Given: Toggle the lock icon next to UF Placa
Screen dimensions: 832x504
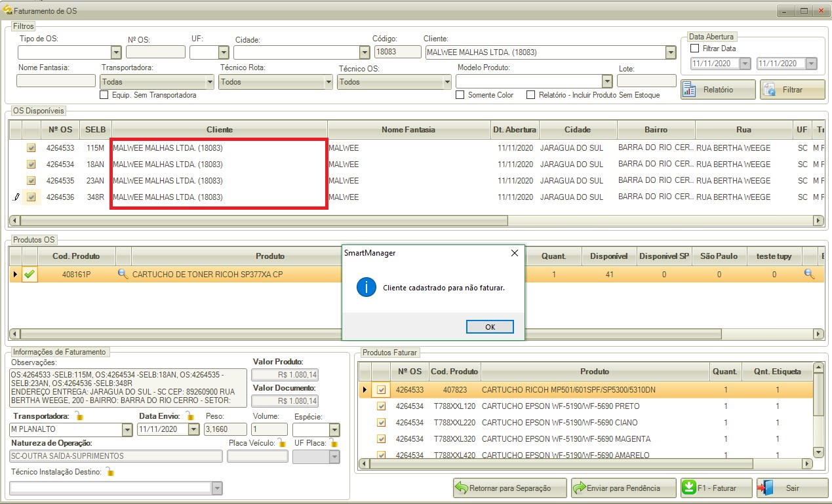Looking at the screenshot, I should (x=334, y=443).
